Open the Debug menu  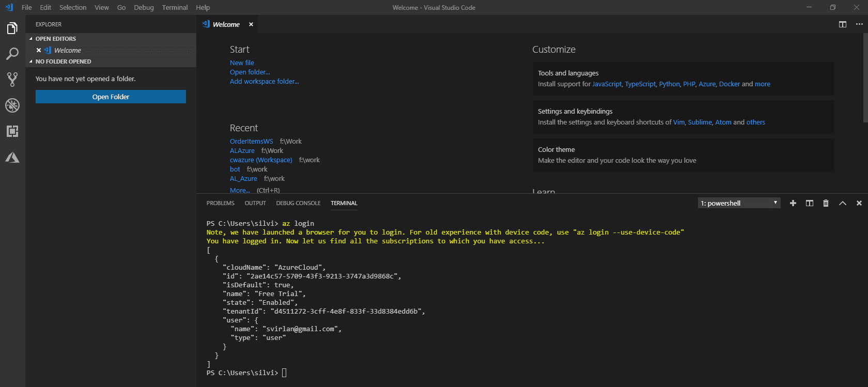point(144,7)
